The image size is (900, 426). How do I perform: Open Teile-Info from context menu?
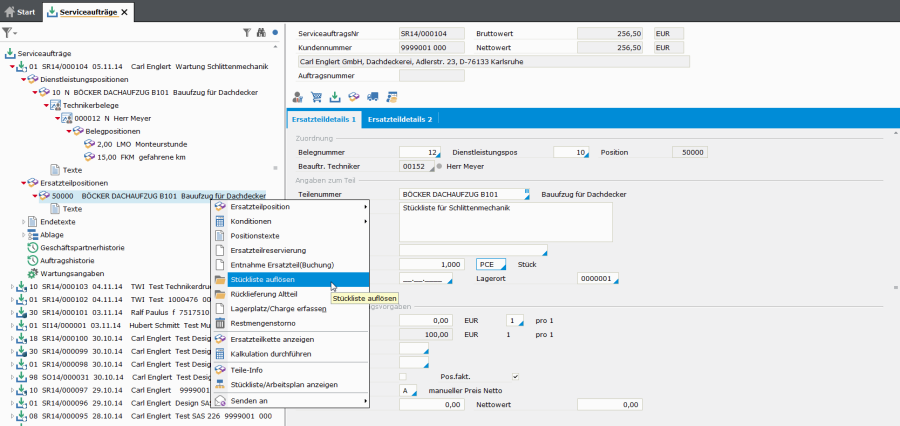tap(290, 370)
